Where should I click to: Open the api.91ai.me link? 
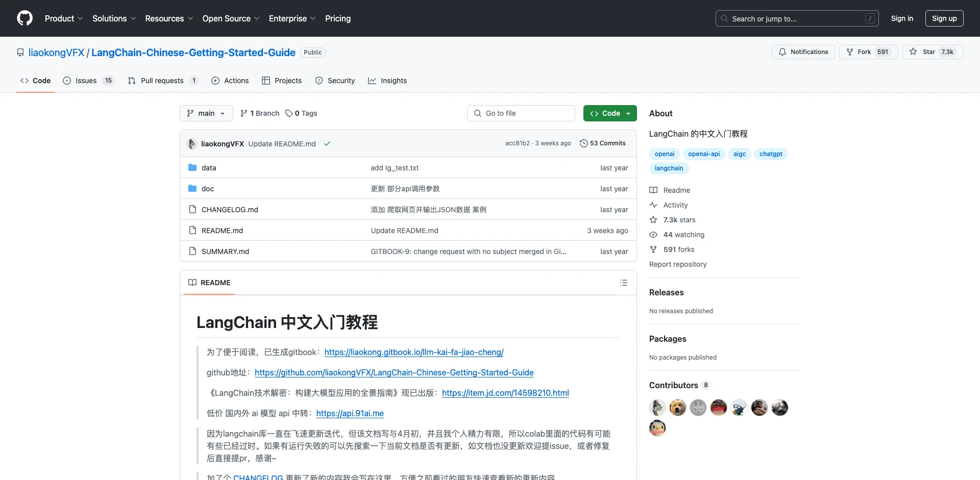point(350,413)
